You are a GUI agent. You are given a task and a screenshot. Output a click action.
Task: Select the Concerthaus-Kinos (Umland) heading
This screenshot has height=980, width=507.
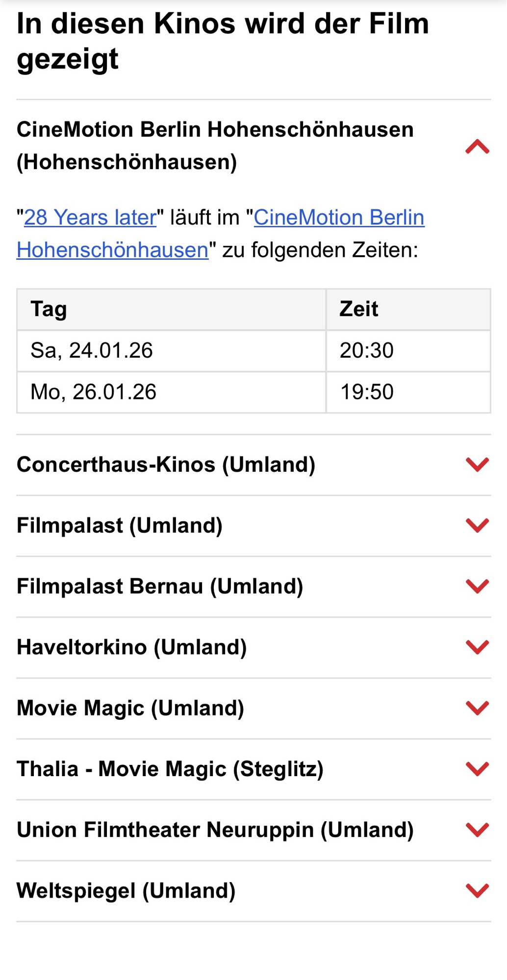tap(166, 465)
